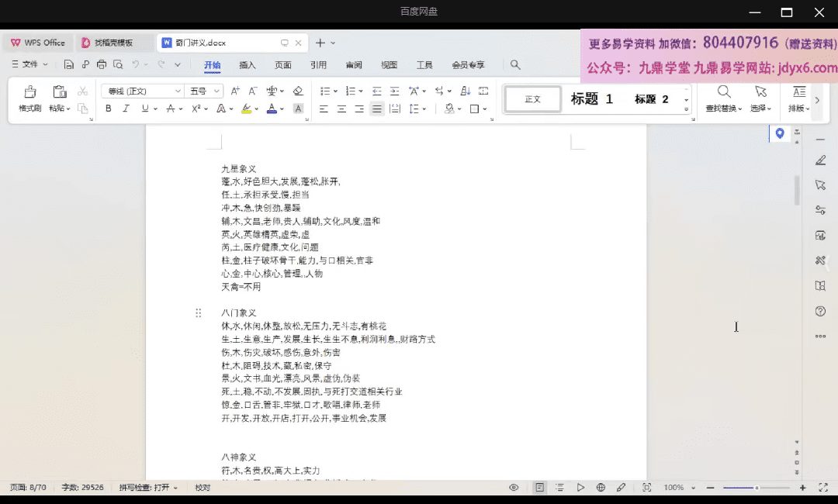Image resolution: width=838 pixels, height=504 pixels.
Task: Toggle eye protection mode in status bar
Action: click(x=514, y=488)
